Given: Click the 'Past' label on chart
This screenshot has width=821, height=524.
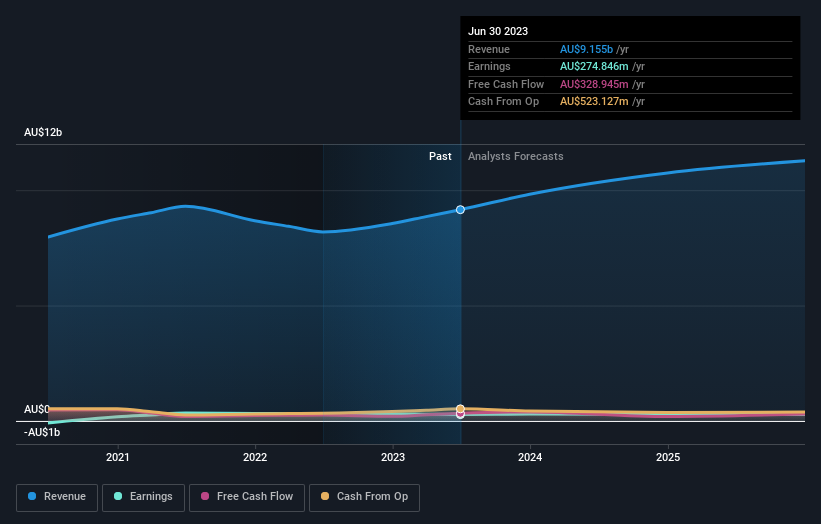Looking at the screenshot, I should click(x=440, y=156).
